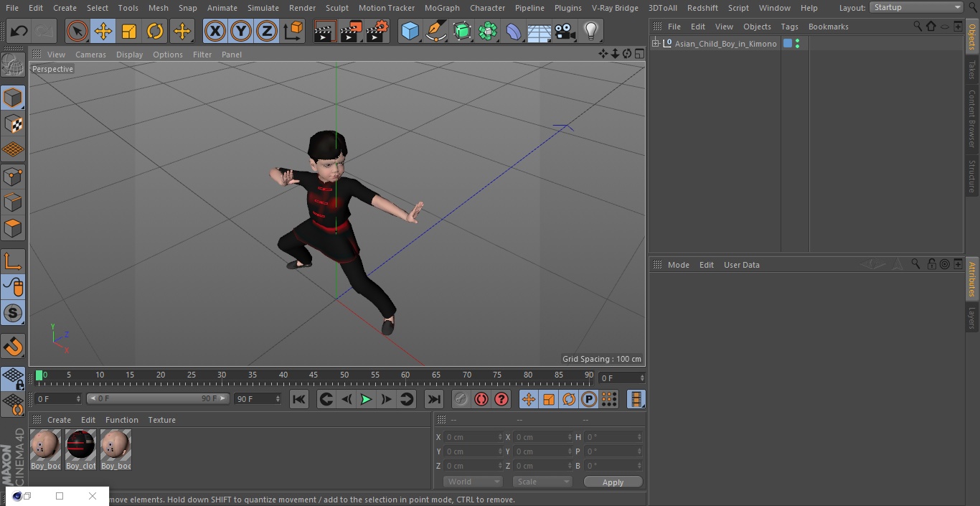Click the Heading H rotation field

613,437
